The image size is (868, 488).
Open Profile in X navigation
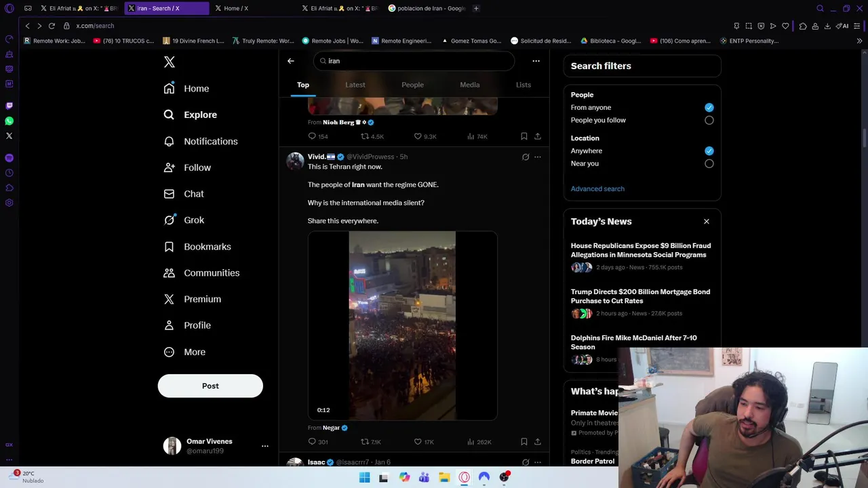187,325
